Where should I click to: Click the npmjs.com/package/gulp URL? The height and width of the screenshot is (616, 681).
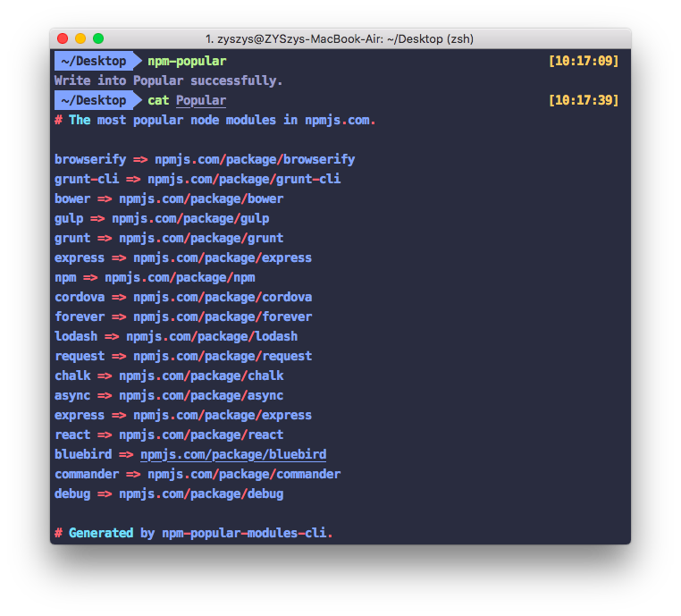[190, 218]
